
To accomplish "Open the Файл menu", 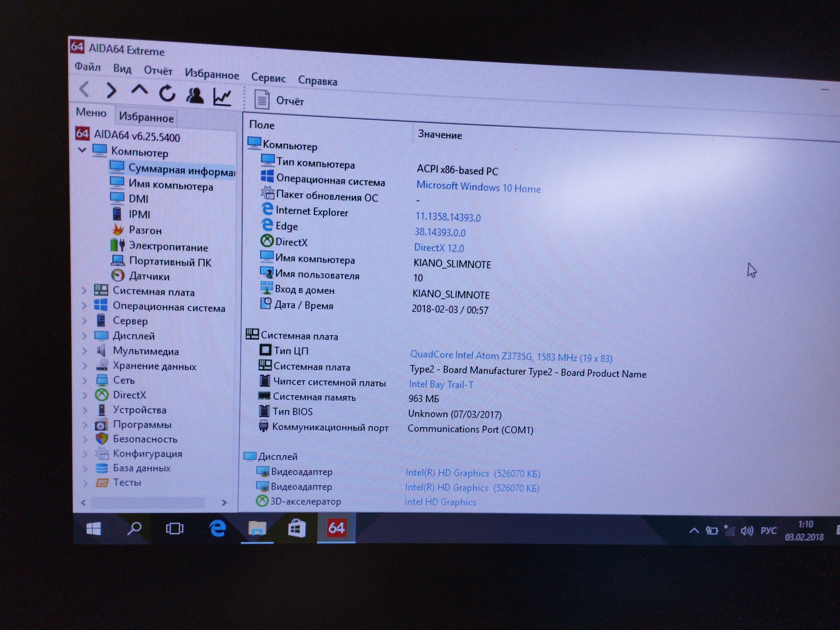I will [x=87, y=66].
